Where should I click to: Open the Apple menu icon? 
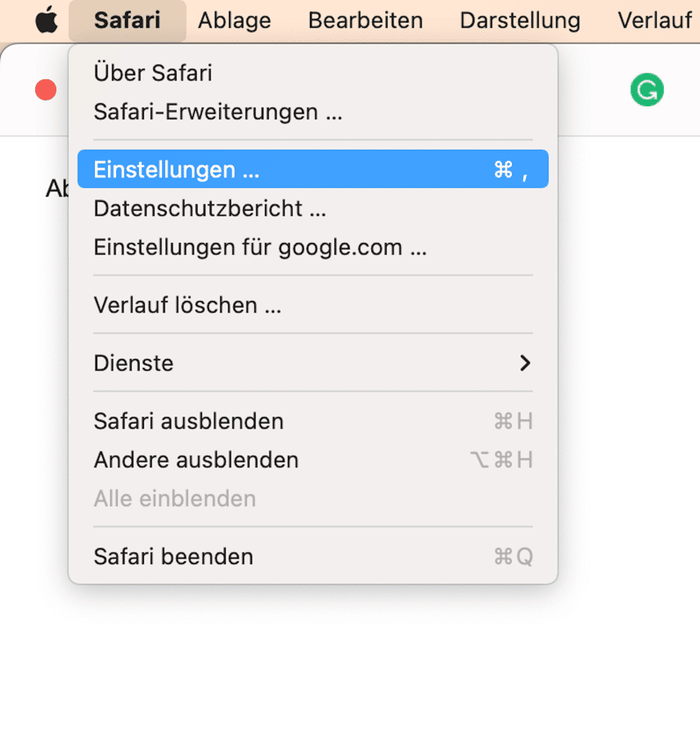tap(47, 20)
